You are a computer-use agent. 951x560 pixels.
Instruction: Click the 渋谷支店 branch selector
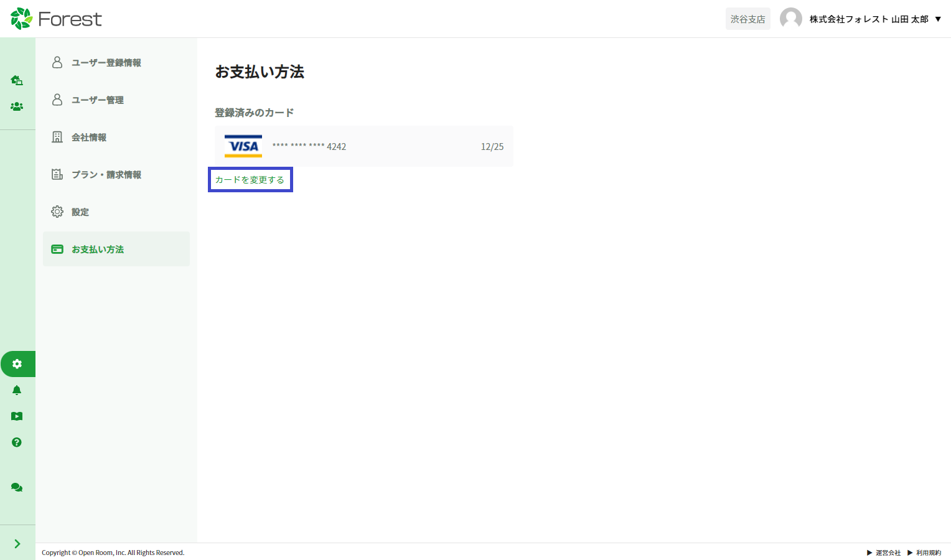click(747, 19)
